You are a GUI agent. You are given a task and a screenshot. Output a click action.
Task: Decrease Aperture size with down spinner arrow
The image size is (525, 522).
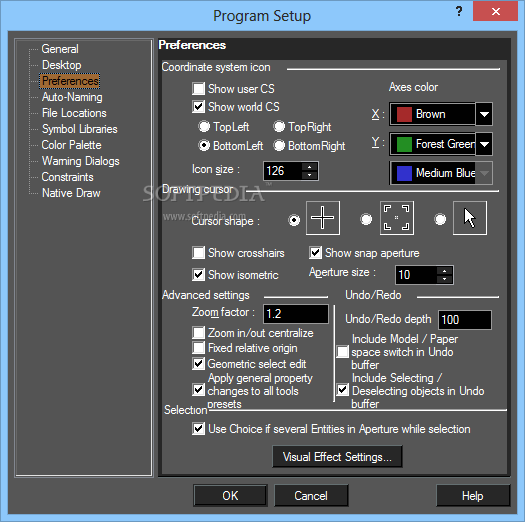click(x=444, y=279)
